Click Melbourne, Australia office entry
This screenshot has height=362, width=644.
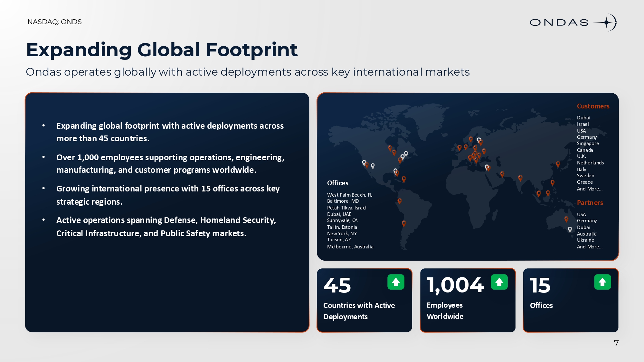(350, 247)
